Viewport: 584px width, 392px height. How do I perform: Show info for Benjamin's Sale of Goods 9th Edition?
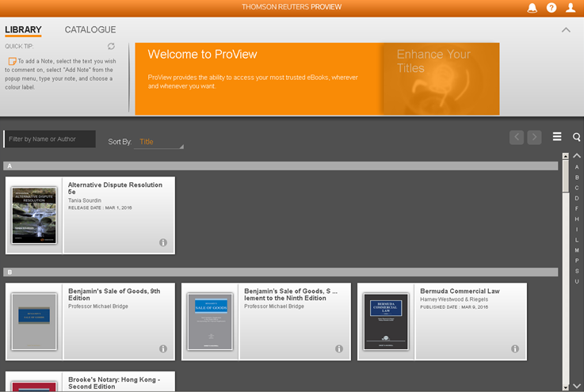163,348
